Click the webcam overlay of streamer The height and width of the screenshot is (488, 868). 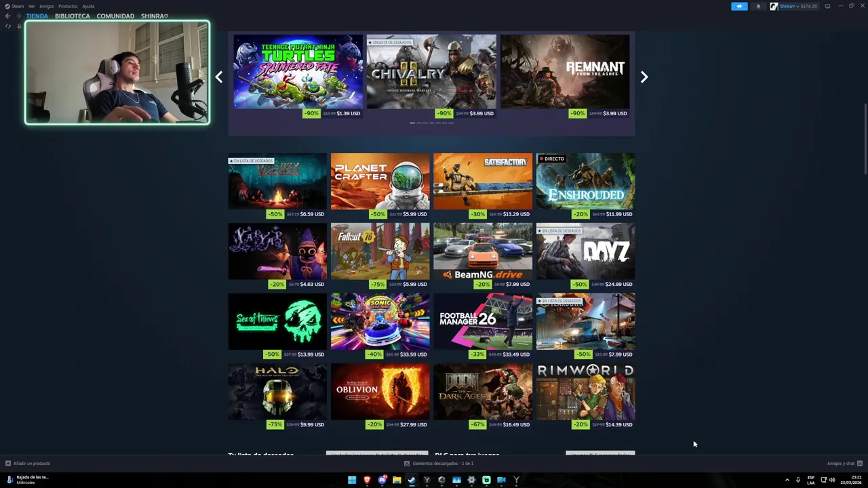(117, 73)
